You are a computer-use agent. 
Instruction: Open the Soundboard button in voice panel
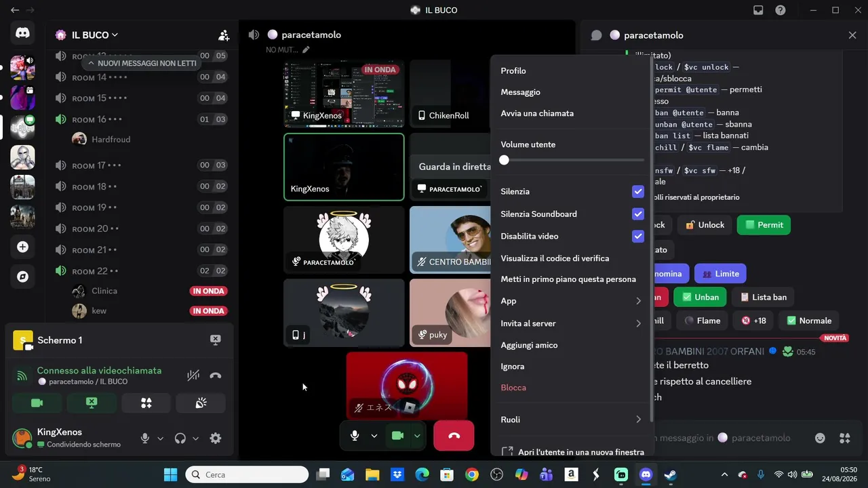201,403
